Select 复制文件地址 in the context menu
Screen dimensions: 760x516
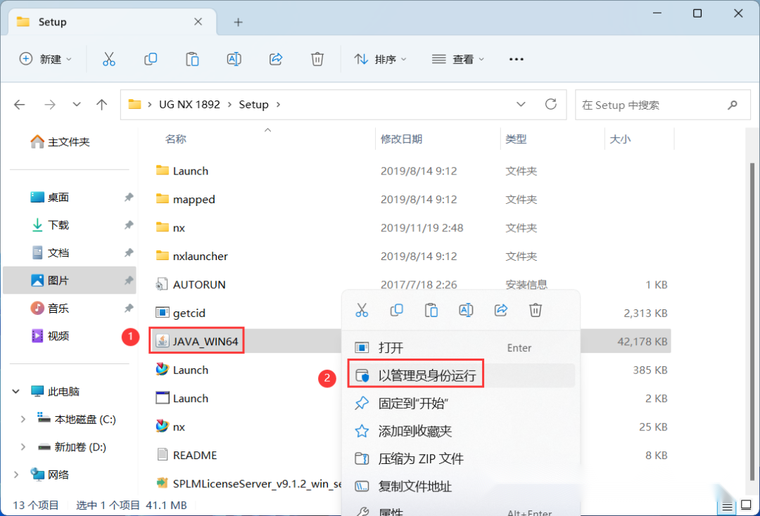[x=414, y=486]
